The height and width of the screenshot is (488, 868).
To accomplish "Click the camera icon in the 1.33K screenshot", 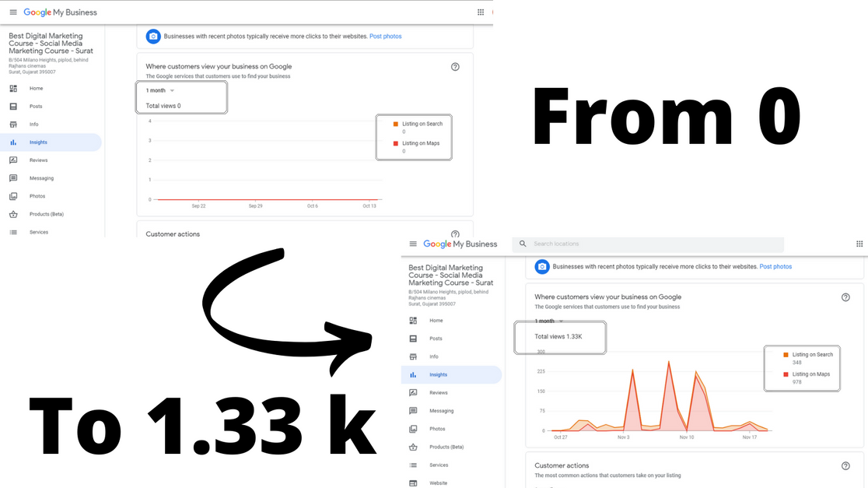I will [542, 267].
